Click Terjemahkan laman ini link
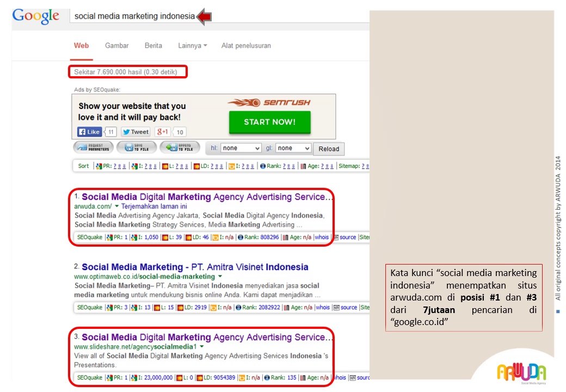 pos(154,206)
